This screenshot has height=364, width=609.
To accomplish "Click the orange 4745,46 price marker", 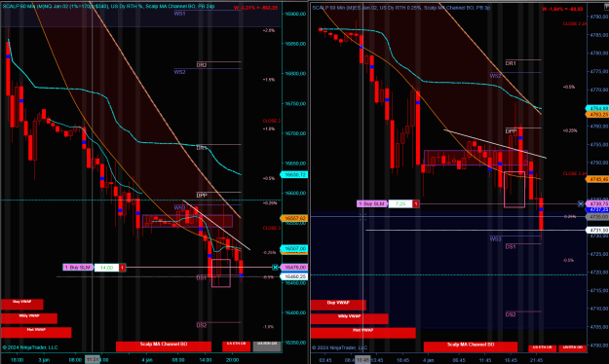I will [597, 179].
